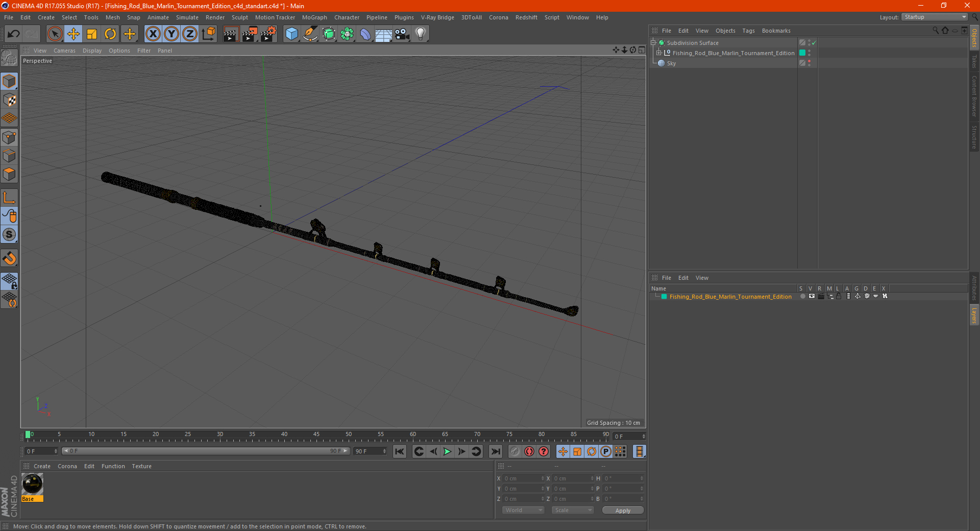The height and width of the screenshot is (531, 980).
Task: Open the Array modeling objects icon
Action: coord(347,34)
